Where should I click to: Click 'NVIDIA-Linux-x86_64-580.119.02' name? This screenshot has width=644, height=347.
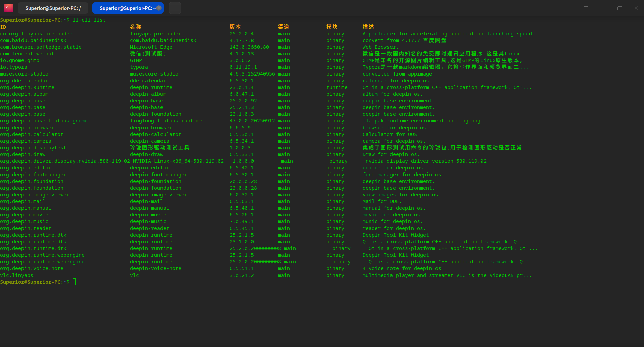pos(178,161)
